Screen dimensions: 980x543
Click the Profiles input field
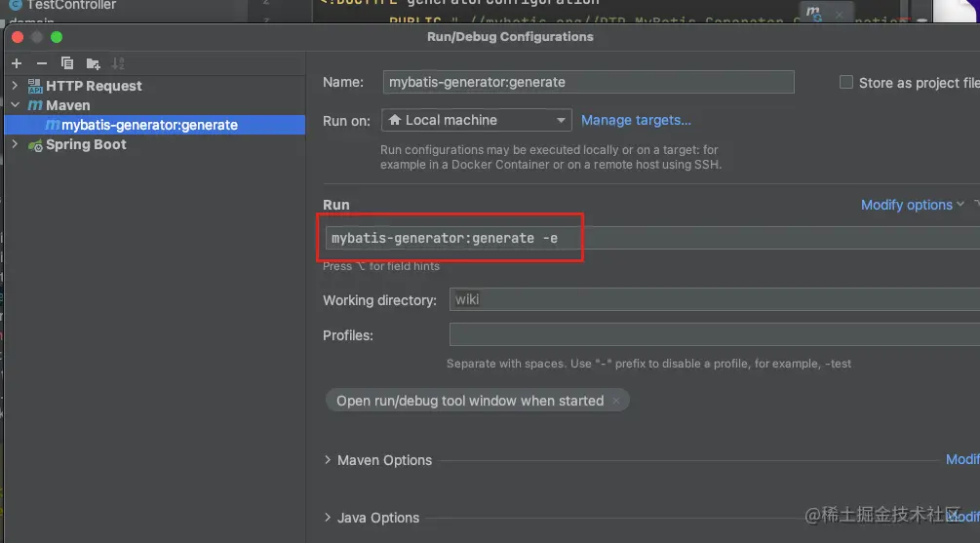pos(715,334)
